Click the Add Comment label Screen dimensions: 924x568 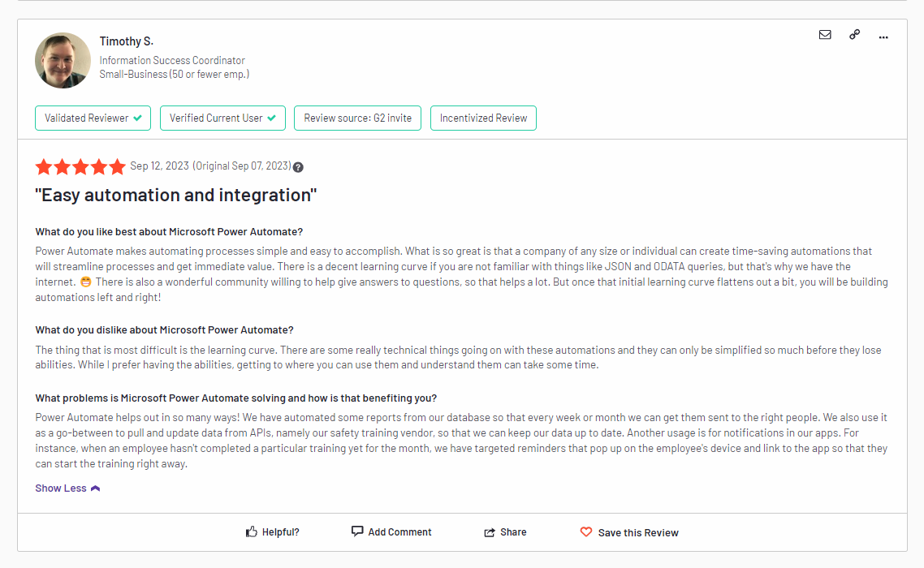(399, 532)
